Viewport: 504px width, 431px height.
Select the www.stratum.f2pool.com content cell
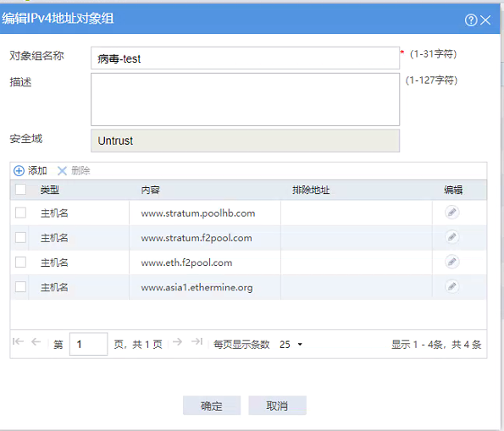pyautogui.click(x=205, y=238)
